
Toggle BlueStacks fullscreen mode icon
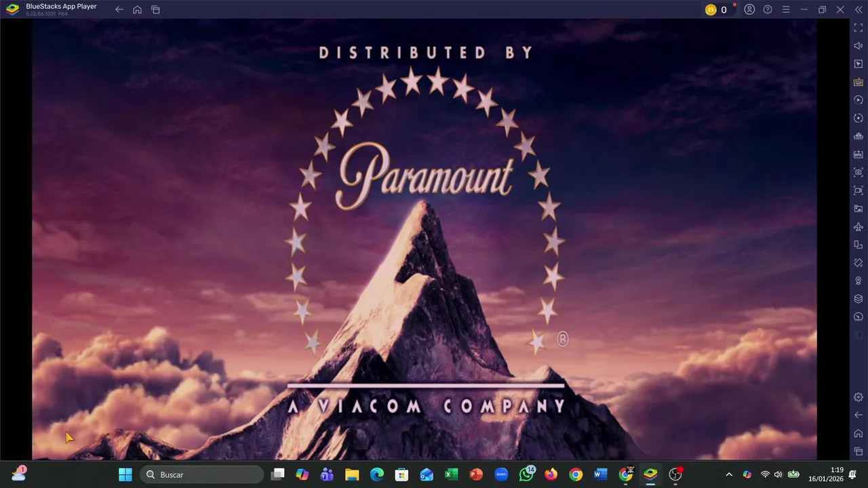[x=858, y=28]
